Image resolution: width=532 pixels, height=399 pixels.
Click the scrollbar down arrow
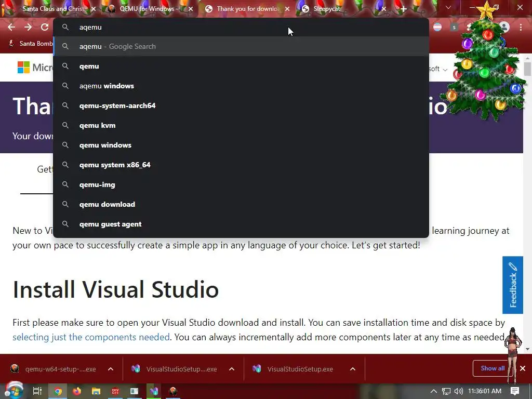[x=527, y=349]
